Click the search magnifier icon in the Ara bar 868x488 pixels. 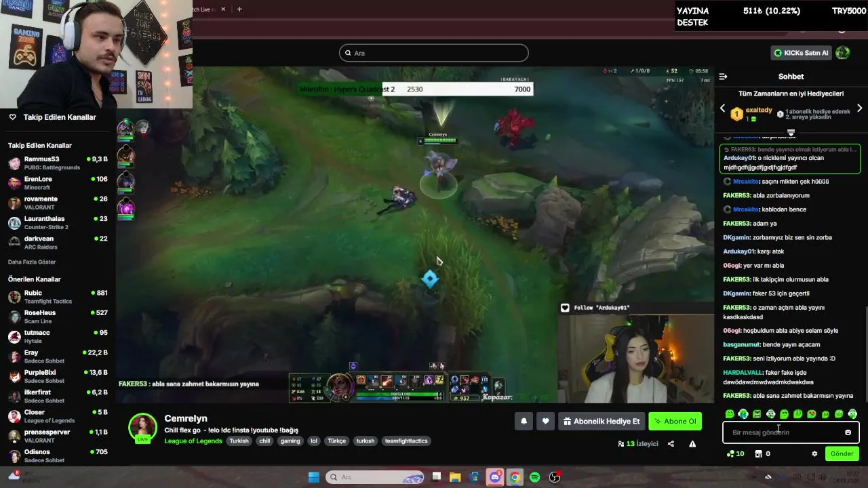[x=348, y=53]
